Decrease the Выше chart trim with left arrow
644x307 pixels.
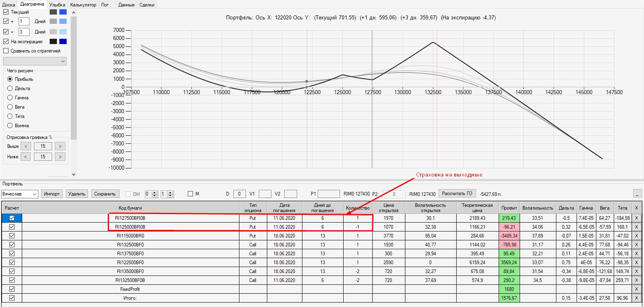[x=26, y=146]
